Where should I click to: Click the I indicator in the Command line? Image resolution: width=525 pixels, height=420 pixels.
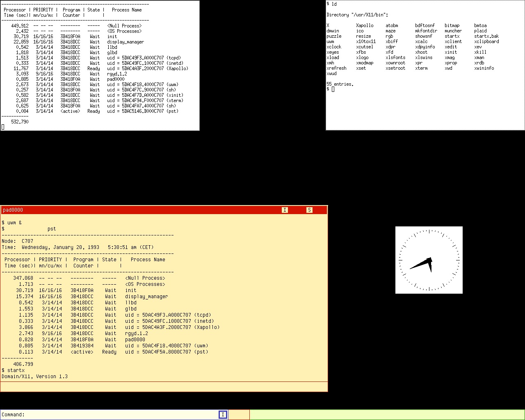tap(223, 415)
